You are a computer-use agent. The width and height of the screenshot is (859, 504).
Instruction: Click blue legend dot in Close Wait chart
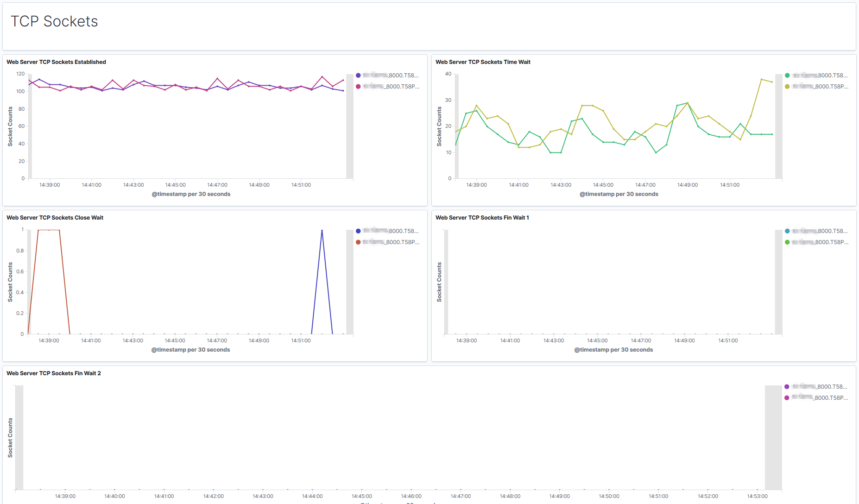[x=358, y=231]
